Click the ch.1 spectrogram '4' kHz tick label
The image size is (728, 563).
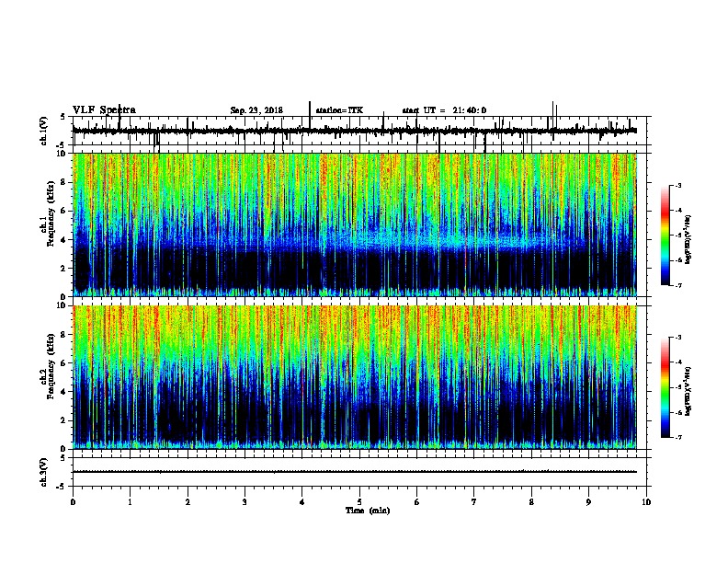coord(64,240)
